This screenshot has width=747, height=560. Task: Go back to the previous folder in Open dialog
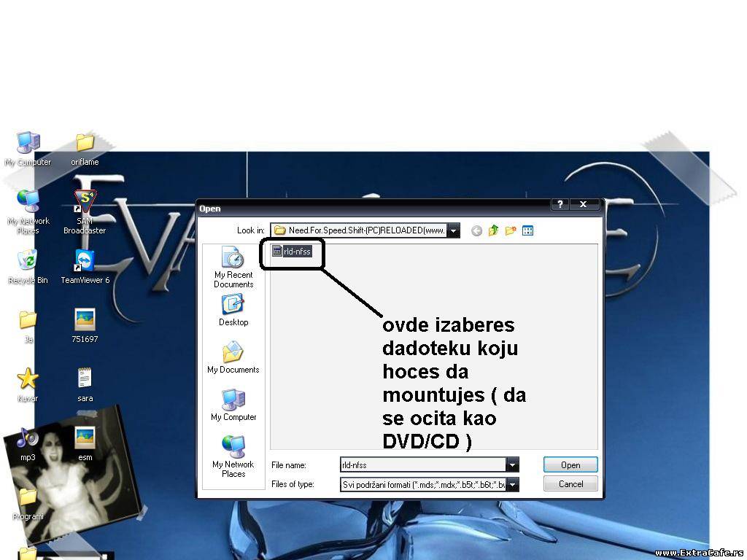pos(476,231)
